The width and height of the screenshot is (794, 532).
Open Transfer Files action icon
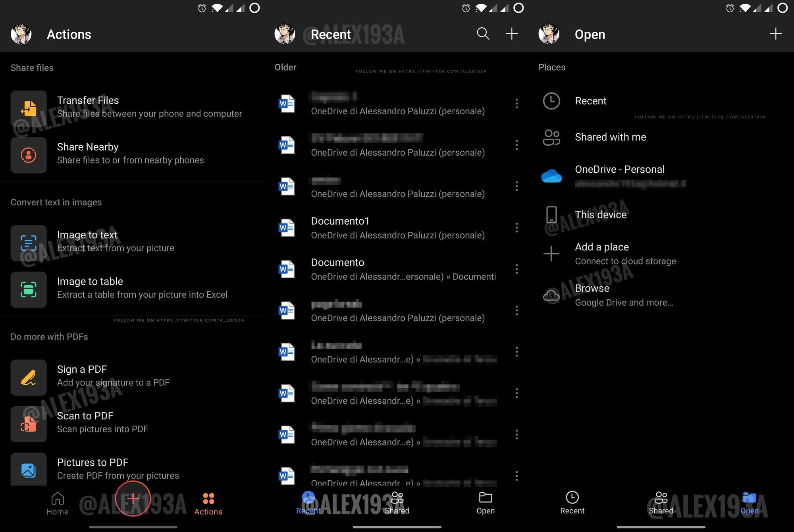pos(29,108)
